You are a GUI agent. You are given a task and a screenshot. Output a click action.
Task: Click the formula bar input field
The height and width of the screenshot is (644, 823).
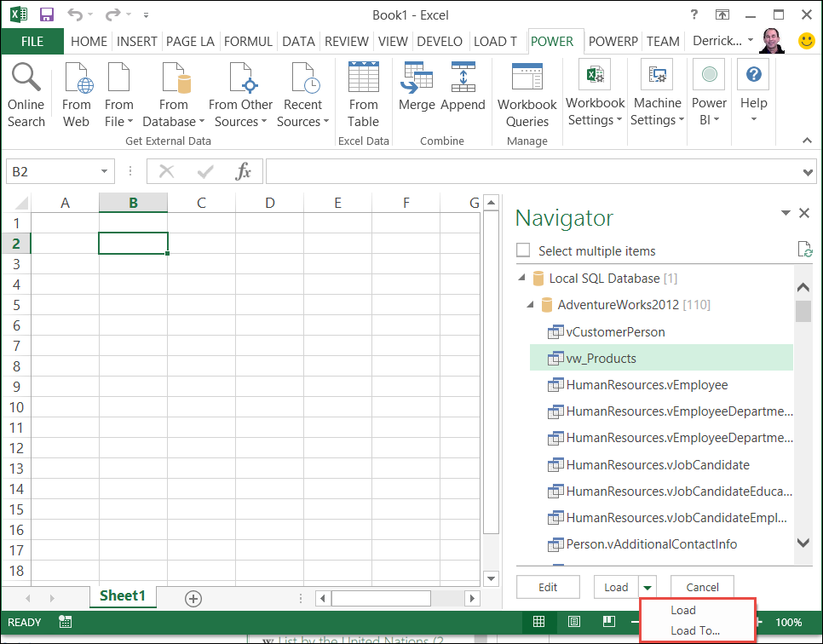(x=532, y=171)
